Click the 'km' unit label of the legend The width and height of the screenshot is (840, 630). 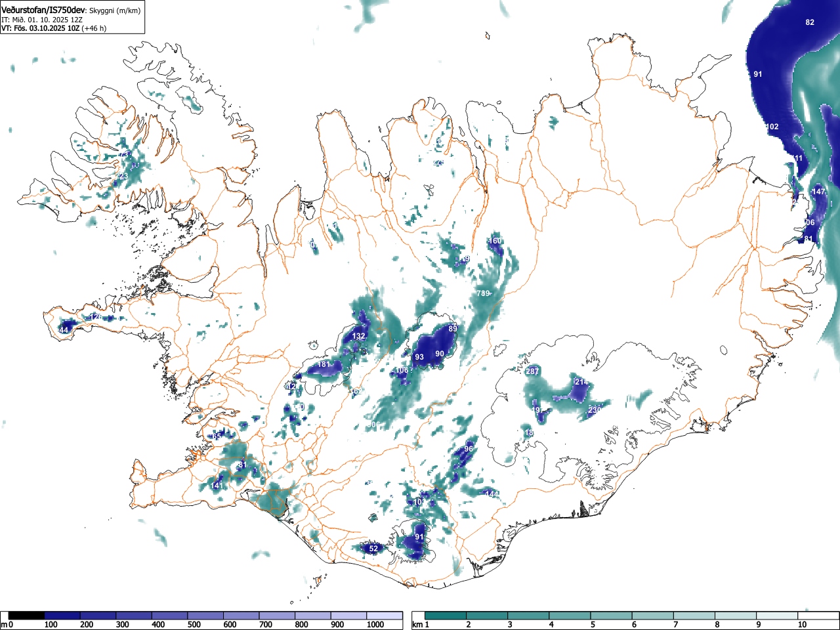(417, 625)
